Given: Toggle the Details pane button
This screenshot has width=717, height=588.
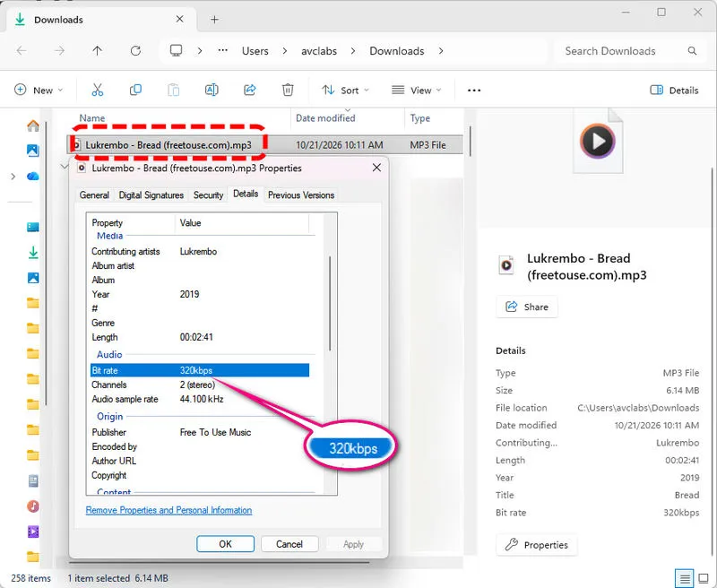Looking at the screenshot, I should (675, 90).
